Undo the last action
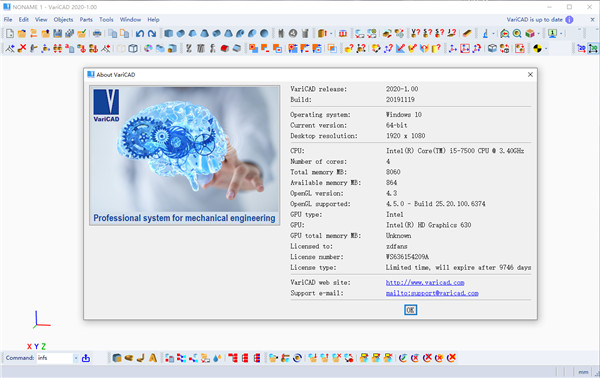The width and height of the screenshot is (600, 378). pos(140,34)
